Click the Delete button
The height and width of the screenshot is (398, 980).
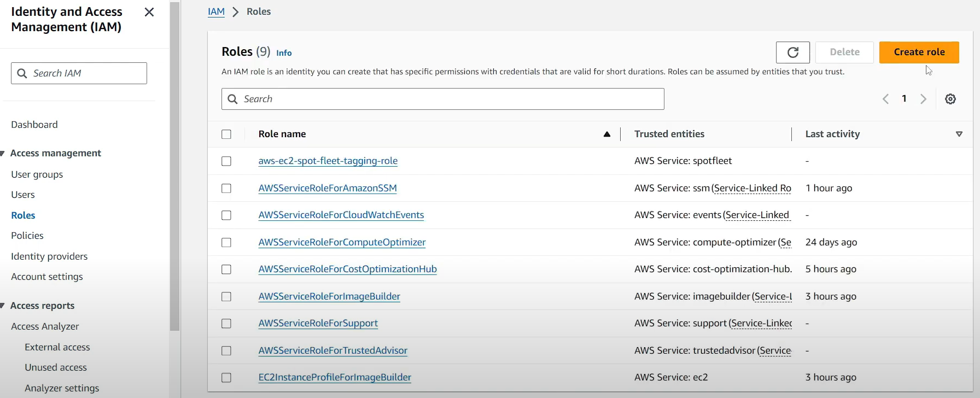pyautogui.click(x=844, y=52)
